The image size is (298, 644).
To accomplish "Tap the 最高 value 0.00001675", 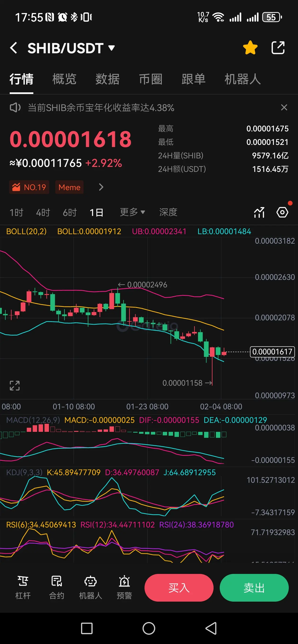I will point(267,129).
